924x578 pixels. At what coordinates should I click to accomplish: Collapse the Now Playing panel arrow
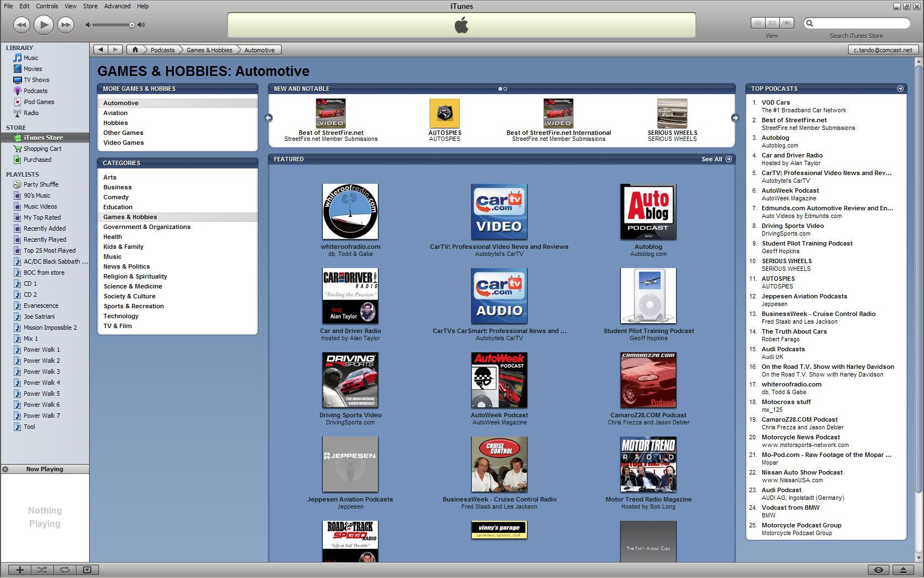(5, 469)
